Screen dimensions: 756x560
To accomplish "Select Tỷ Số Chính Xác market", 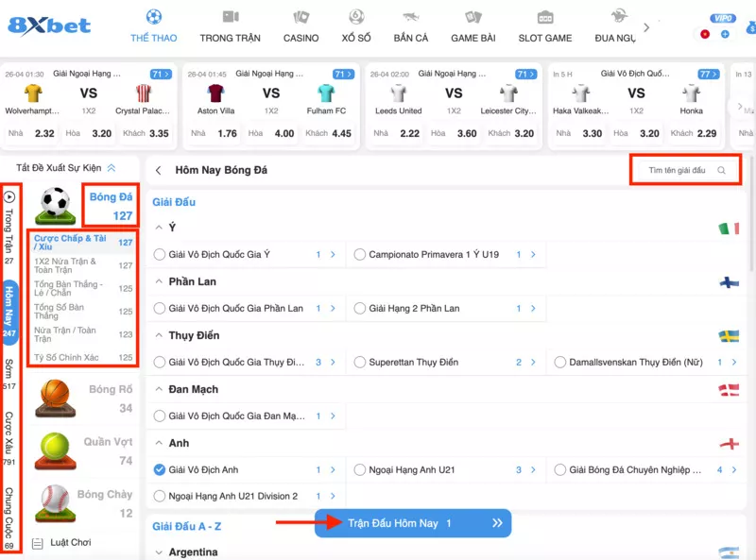I will tap(83, 357).
